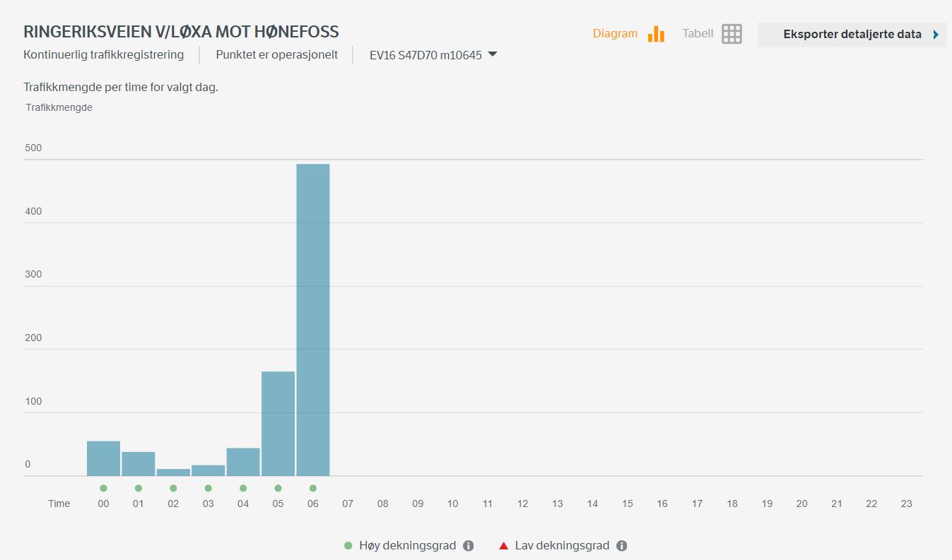952x560 pixels.
Task: Select the traffic bar for hour 05
Action: [x=278, y=423]
